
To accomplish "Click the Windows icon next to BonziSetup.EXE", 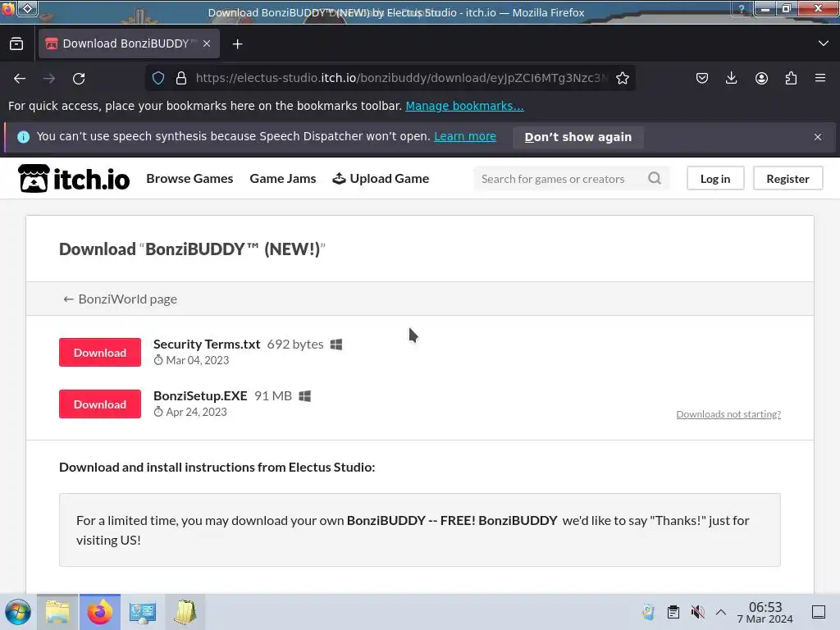I will coord(305,396).
